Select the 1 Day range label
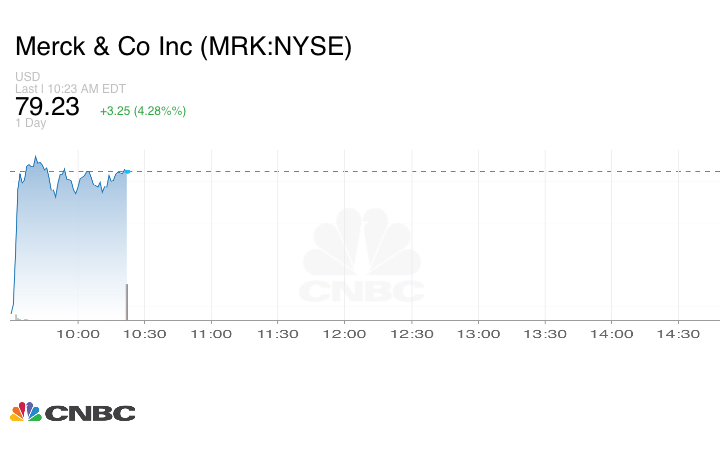Image resolution: width=720 pixels, height=450 pixels. pos(31,124)
